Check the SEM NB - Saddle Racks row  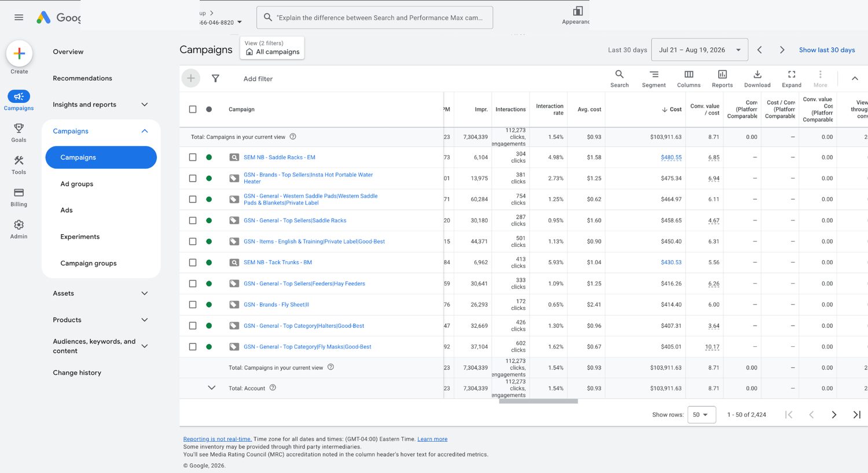pyautogui.click(x=193, y=157)
